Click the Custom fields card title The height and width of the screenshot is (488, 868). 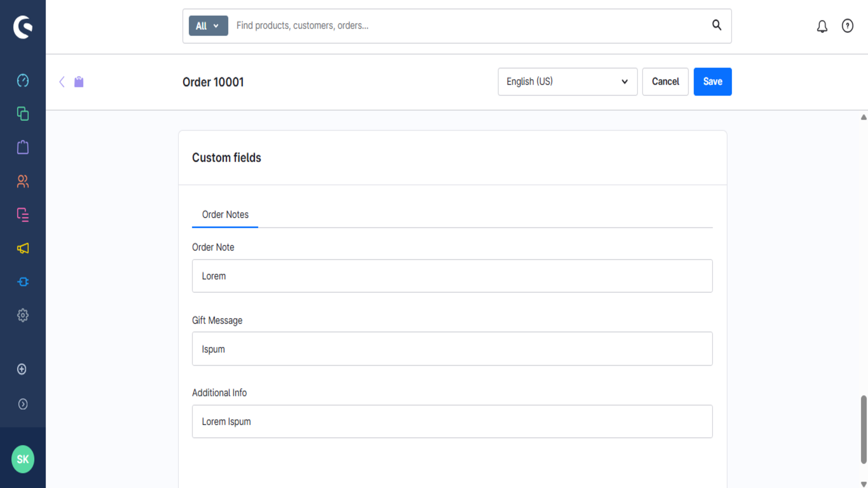point(226,158)
